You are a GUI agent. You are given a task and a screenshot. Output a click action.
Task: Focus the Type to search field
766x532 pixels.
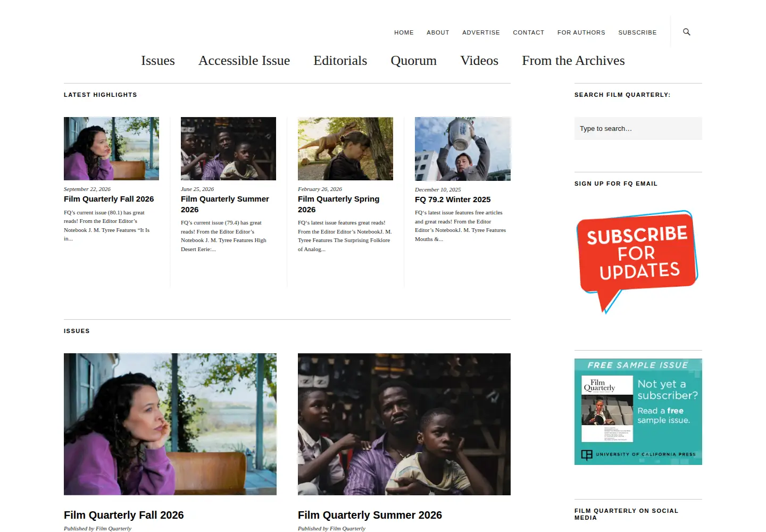(x=638, y=128)
